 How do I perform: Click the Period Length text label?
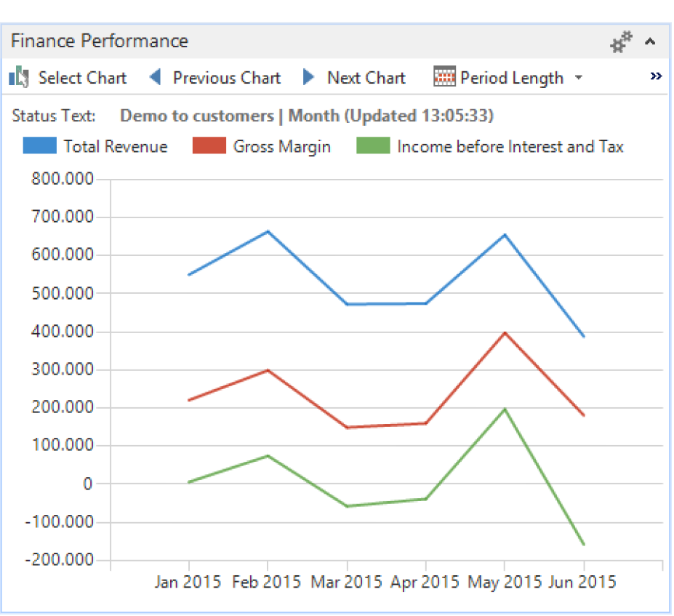tap(512, 78)
